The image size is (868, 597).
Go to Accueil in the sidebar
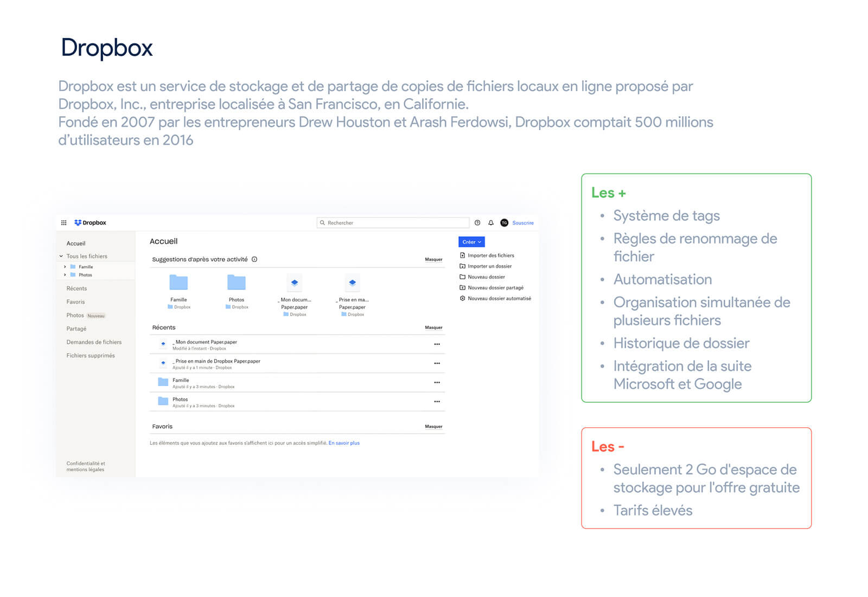point(76,243)
